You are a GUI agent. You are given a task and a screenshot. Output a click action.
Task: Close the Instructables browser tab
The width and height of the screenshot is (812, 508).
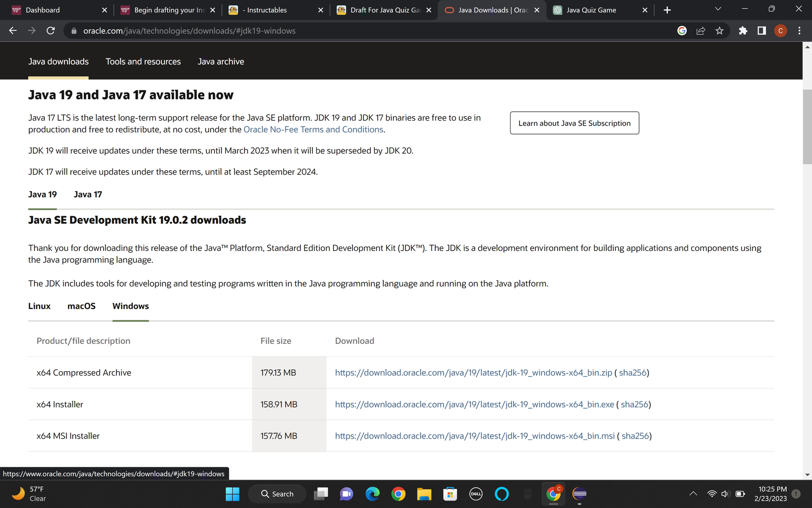tap(321, 10)
